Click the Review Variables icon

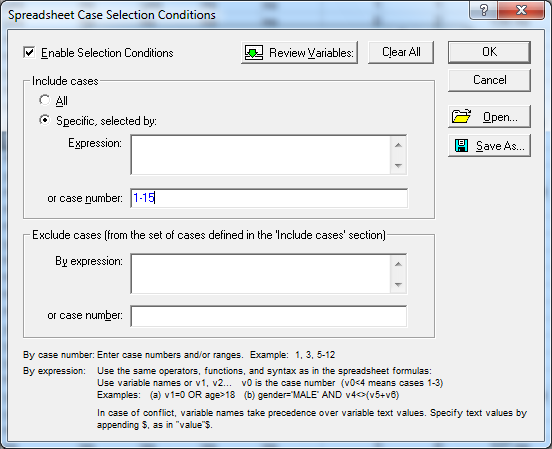[x=254, y=52]
